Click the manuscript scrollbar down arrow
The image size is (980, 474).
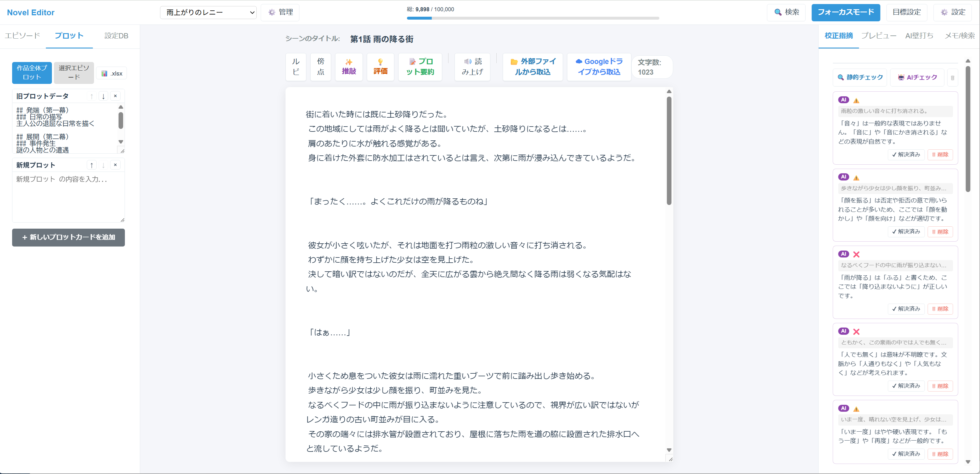click(669, 450)
